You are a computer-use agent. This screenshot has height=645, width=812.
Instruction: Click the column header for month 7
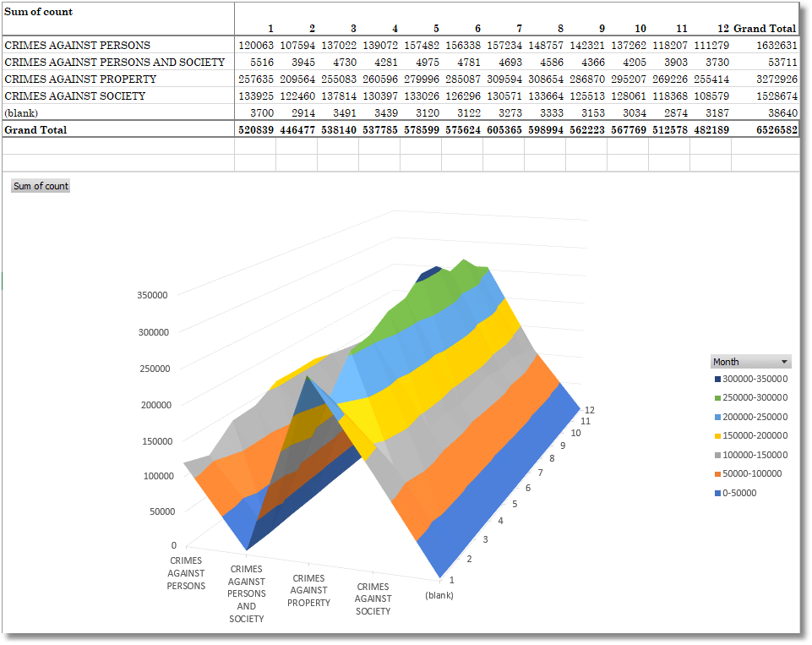pyautogui.click(x=518, y=29)
